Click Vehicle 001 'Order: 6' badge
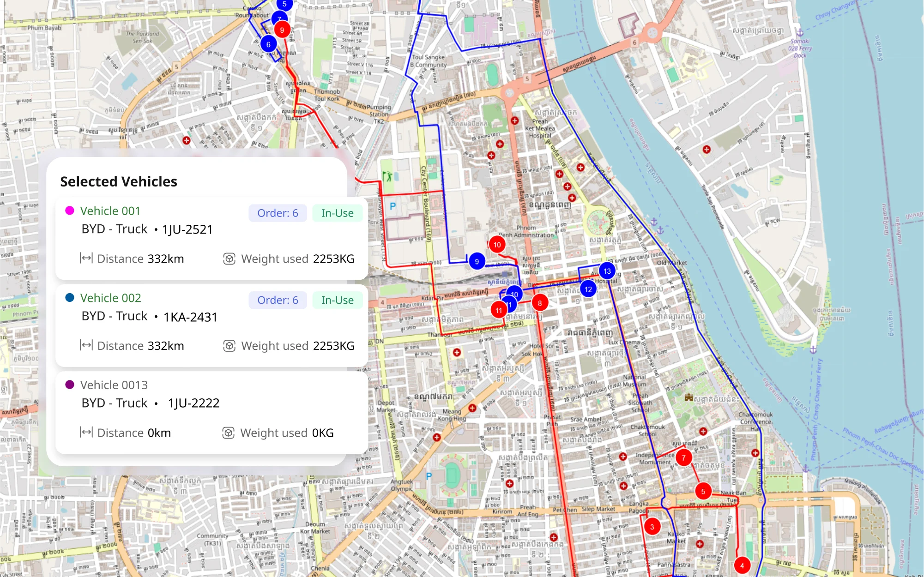924x577 pixels. tap(278, 213)
